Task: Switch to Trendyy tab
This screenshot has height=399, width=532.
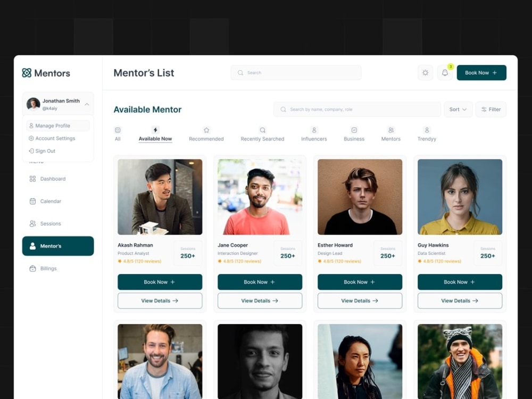Action: [427, 135]
